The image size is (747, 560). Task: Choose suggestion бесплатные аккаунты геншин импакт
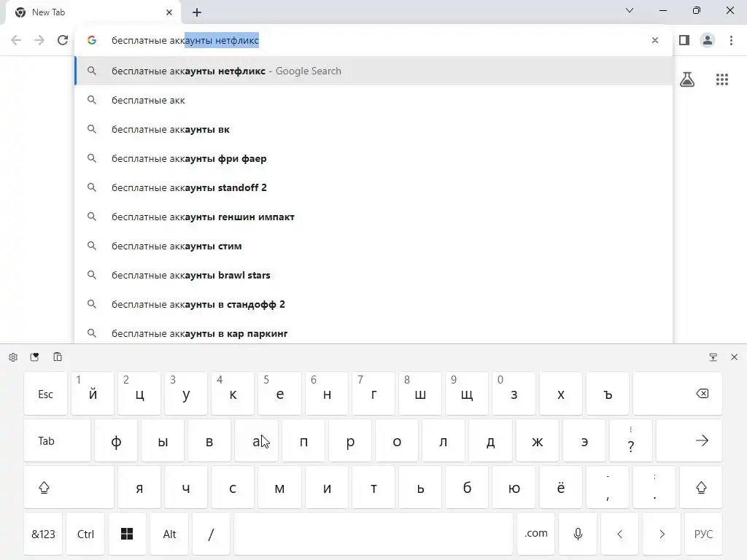coord(374,217)
